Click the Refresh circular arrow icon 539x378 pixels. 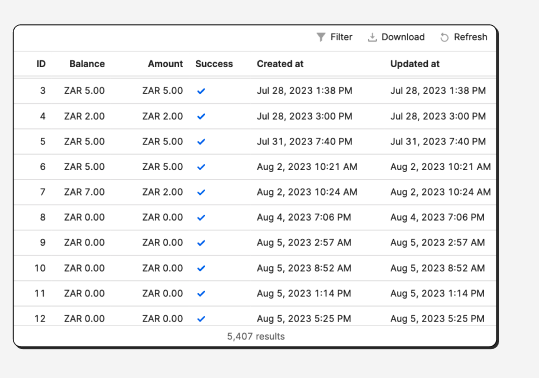pos(444,37)
